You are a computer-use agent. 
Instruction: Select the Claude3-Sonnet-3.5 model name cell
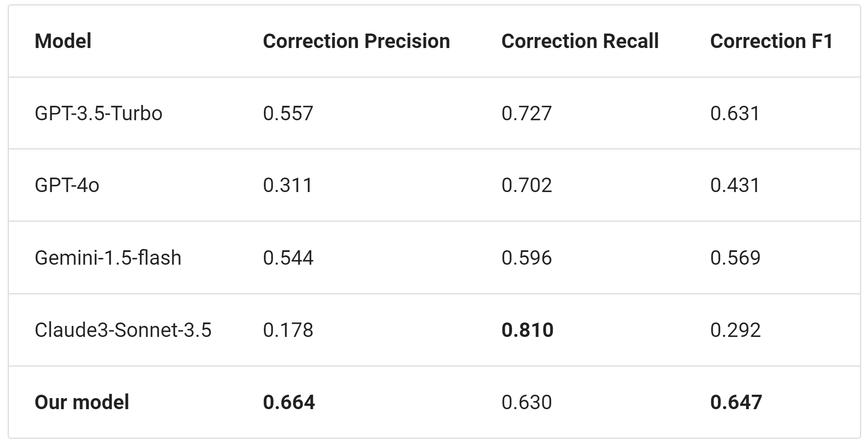[123, 330]
